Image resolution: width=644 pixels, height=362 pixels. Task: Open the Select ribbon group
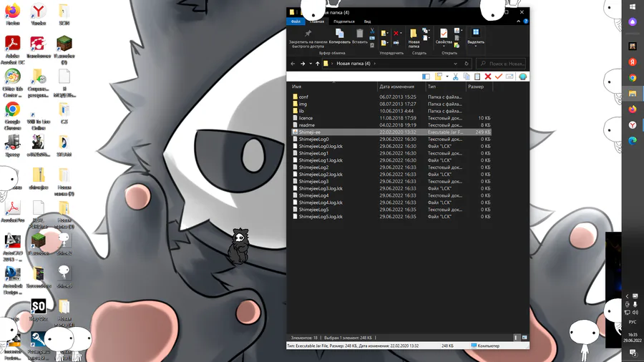[476, 37]
